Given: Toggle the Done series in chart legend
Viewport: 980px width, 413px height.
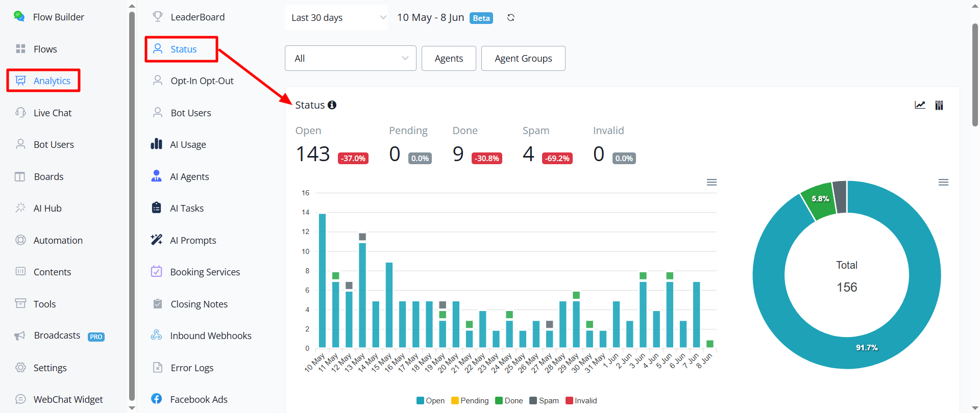Looking at the screenshot, I should (x=509, y=401).
